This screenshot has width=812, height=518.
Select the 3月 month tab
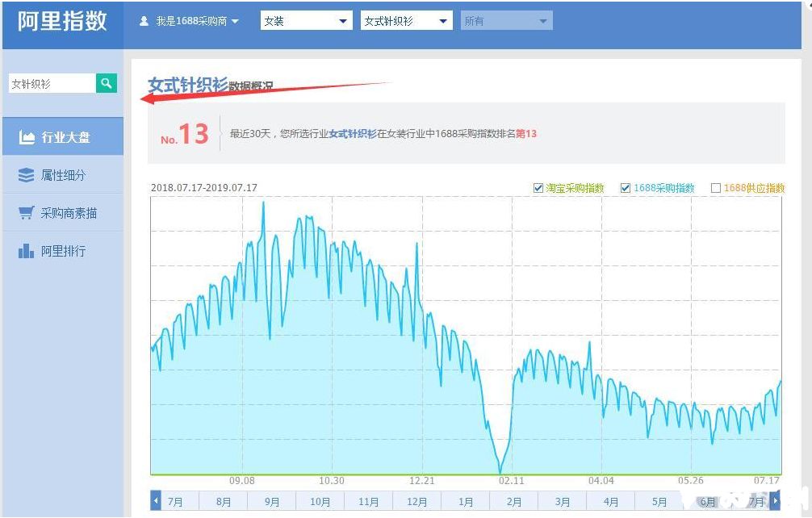(x=562, y=501)
